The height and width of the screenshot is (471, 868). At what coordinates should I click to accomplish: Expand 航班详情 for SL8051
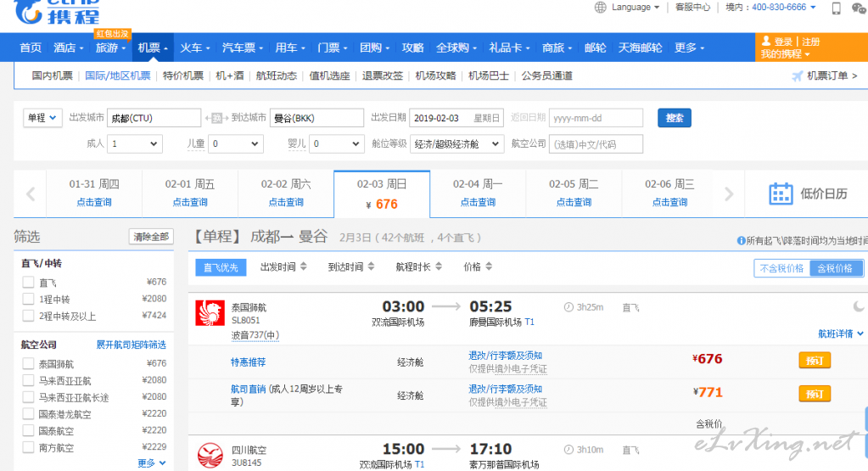(x=840, y=334)
